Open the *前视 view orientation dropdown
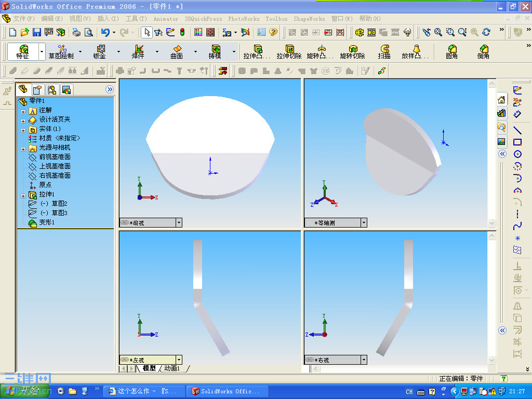 coord(179,222)
